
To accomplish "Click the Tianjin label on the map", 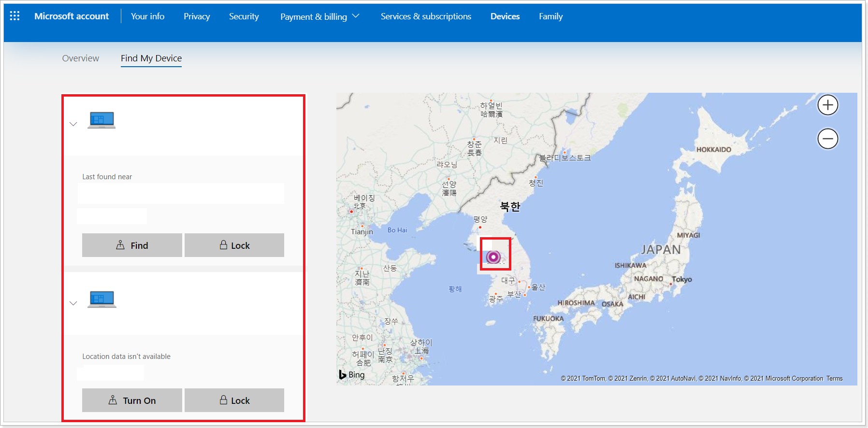I will [x=362, y=232].
